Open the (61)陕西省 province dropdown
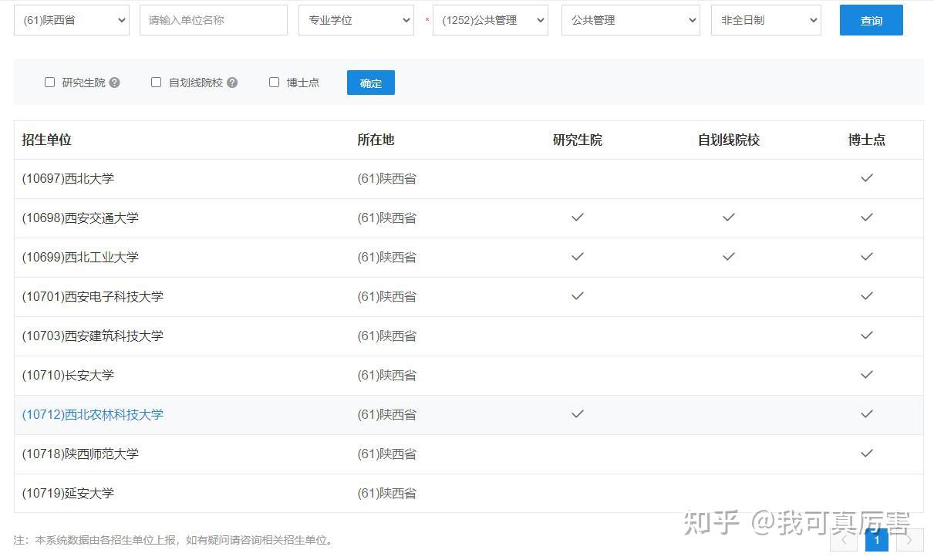The height and width of the screenshot is (560, 934). click(x=72, y=20)
